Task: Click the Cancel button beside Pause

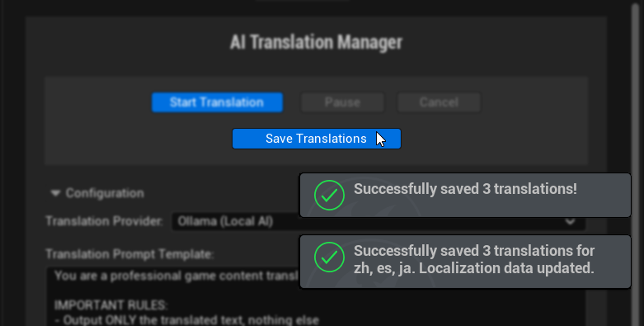Action: [x=439, y=102]
